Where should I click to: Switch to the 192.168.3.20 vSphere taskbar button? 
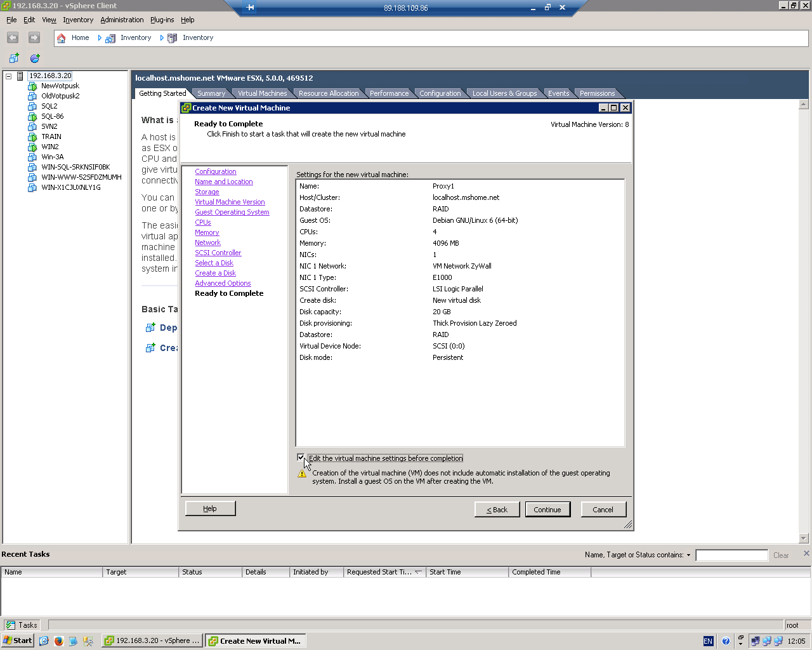tap(152, 641)
